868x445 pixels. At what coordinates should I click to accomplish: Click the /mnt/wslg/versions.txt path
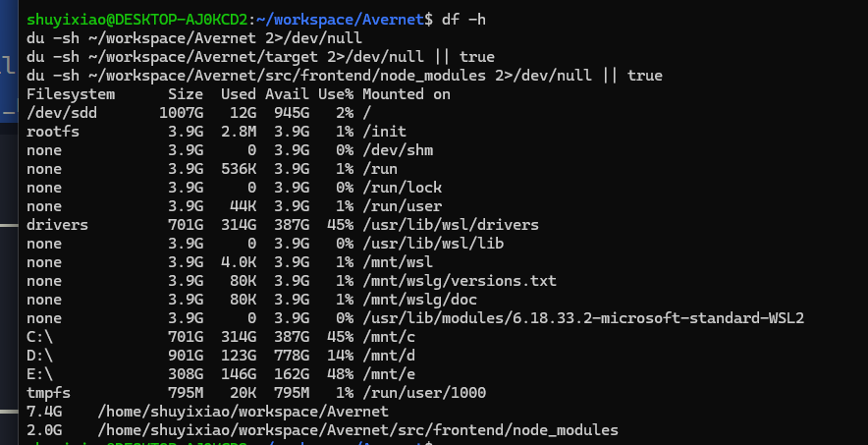pyautogui.click(x=460, y=281)
